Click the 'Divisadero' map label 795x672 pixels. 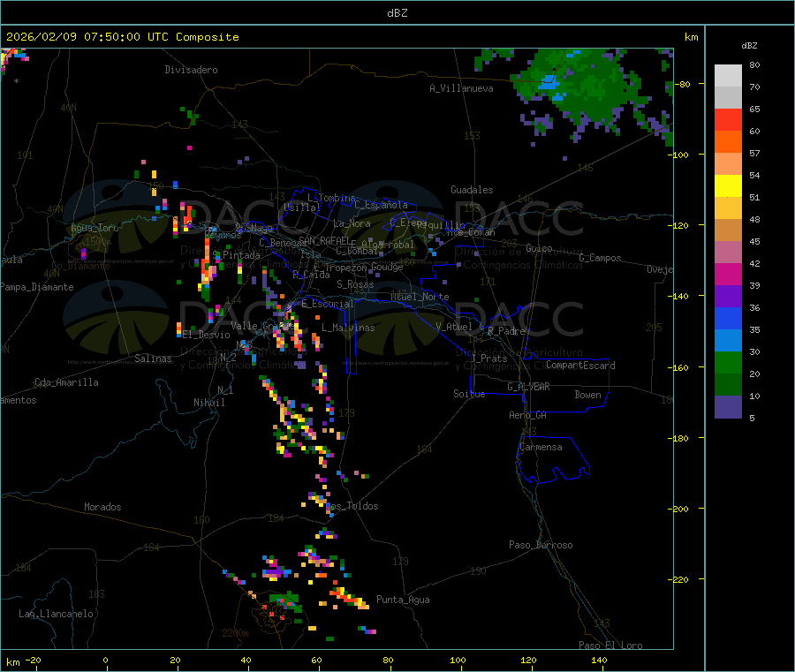point(191,70)
